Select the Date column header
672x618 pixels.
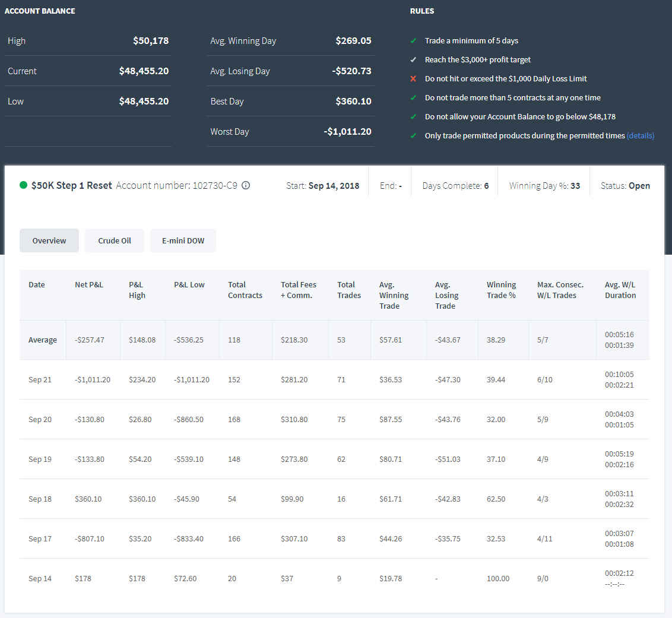point(36,284)
